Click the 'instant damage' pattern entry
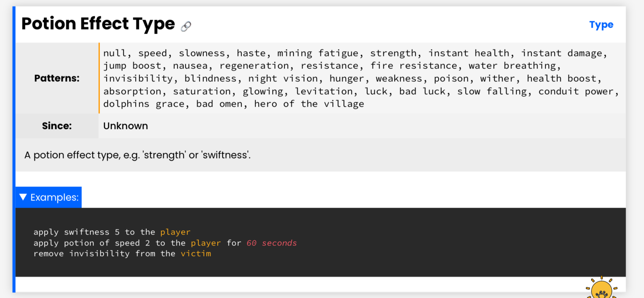The image size is (644, 298). pyautogui.click(x=562, y=53)
